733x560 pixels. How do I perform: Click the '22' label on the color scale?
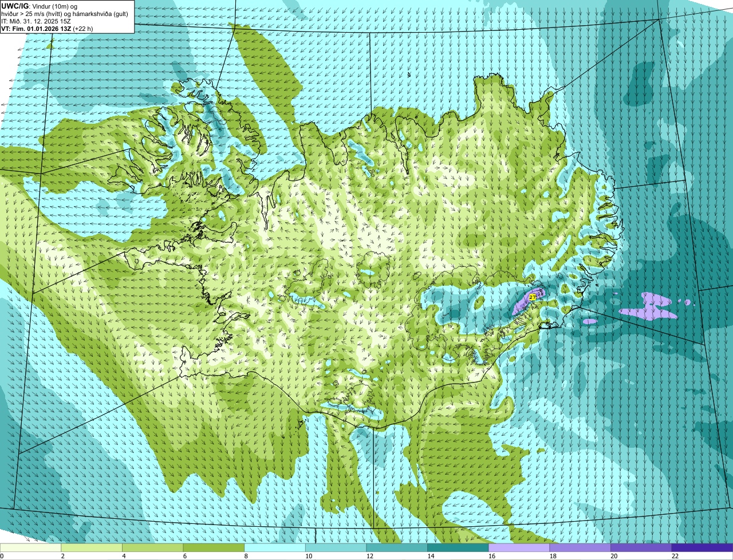(x=675, y=556)
